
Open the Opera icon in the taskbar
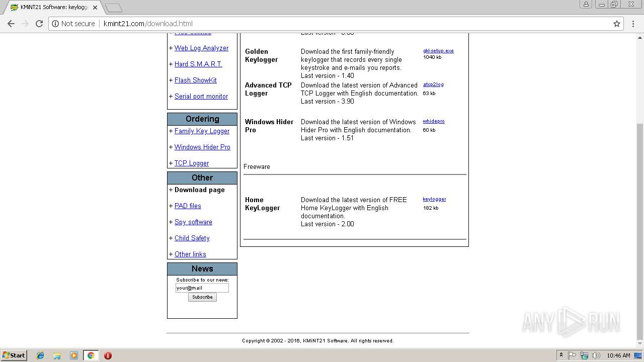(x=108, y=355)
